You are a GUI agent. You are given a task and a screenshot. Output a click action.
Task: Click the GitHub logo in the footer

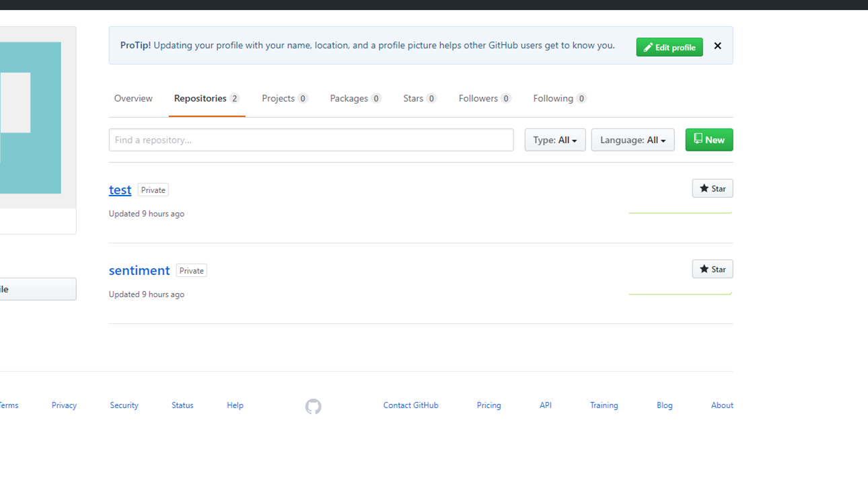(313, 405)
